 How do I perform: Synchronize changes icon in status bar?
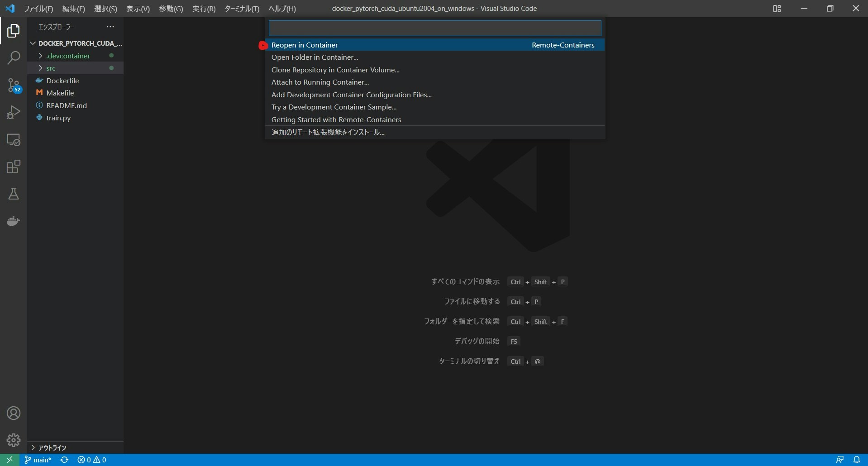64,460
